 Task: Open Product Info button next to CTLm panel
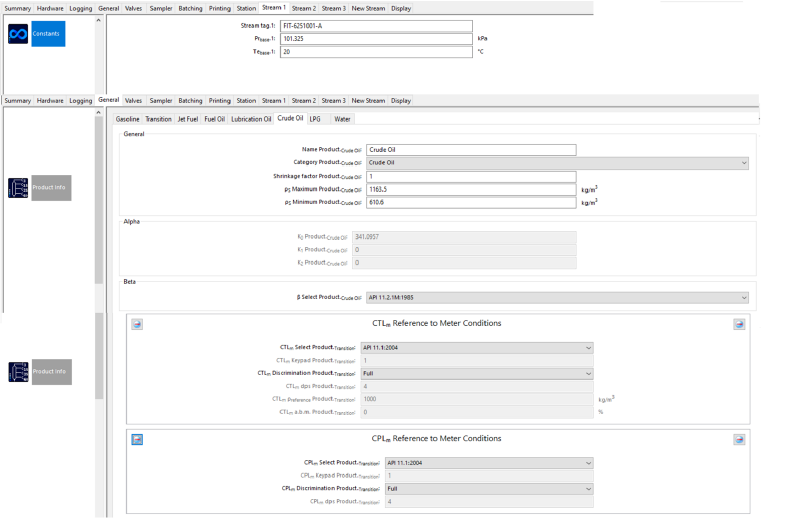tap(52, 372)
